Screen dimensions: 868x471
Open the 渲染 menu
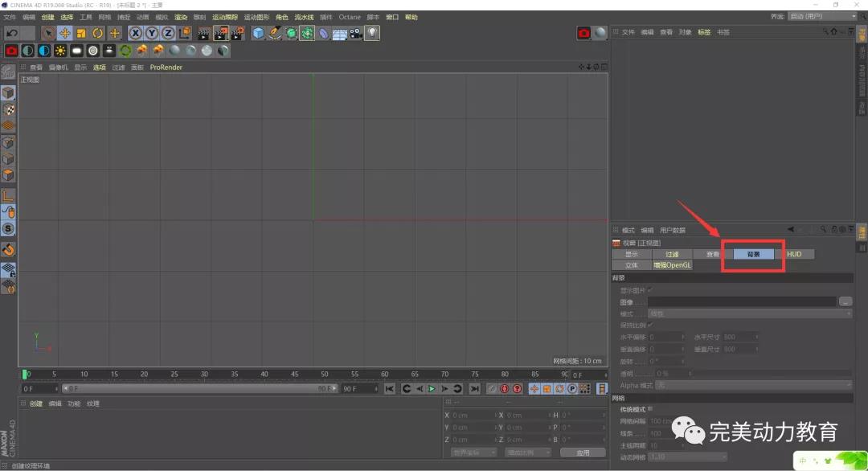pos(181,17)
